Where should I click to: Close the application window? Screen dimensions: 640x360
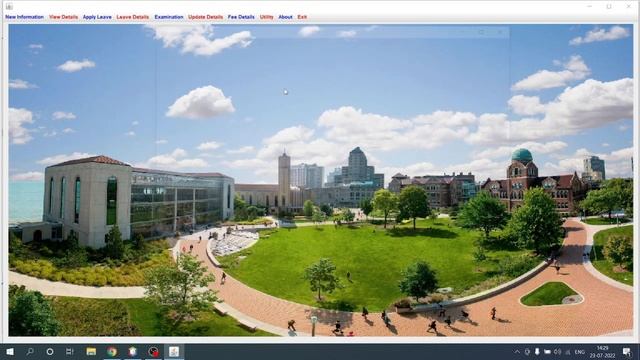tap(629, 7)
